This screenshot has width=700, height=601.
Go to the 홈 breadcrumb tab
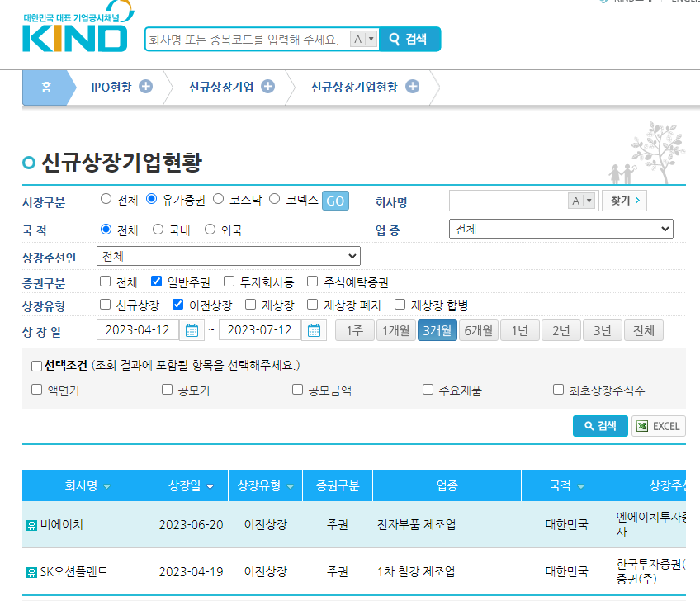tap(46, 87)
